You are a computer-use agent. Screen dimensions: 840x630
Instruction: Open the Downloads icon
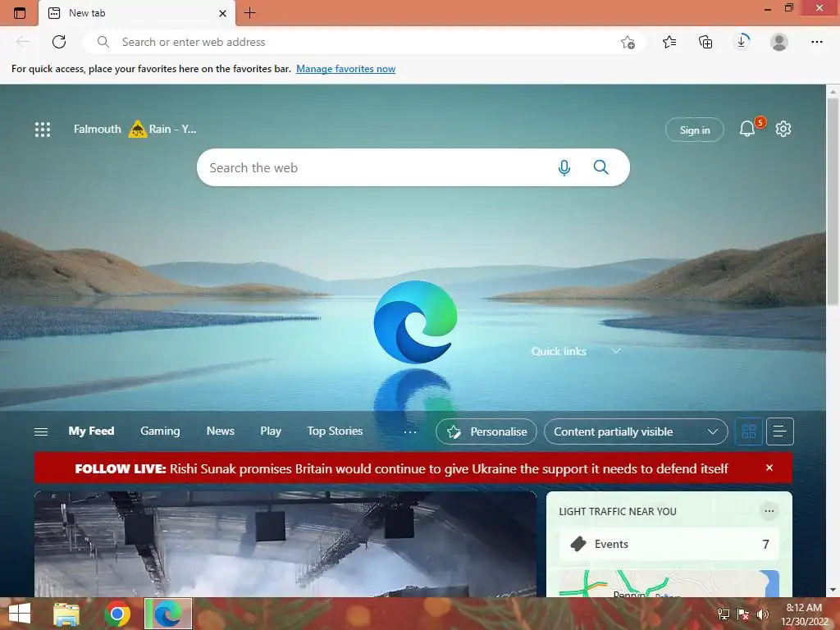[742, 41]
